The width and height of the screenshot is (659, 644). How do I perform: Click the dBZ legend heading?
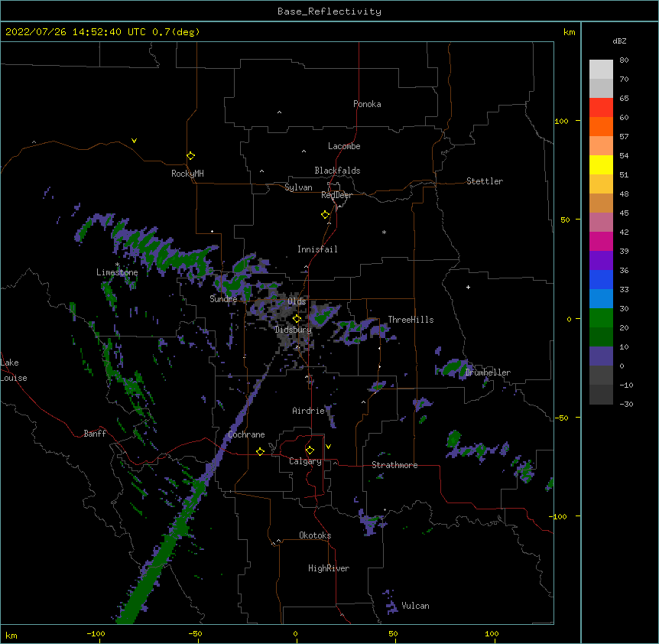pos(619,41)
